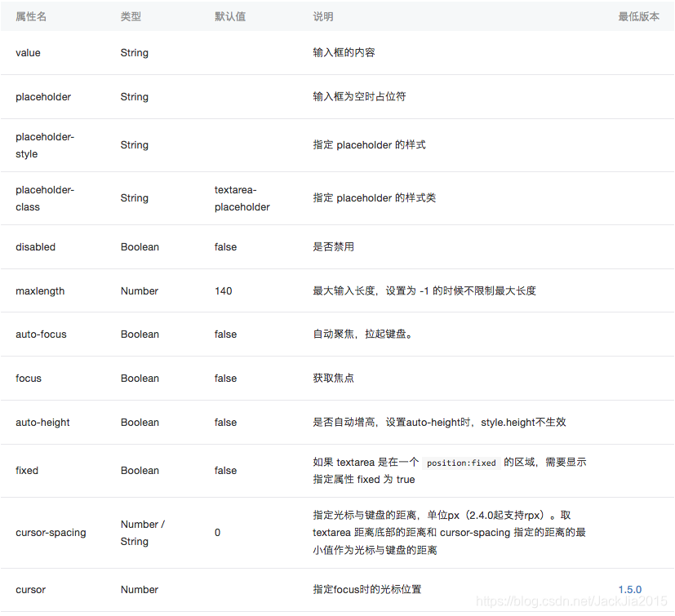Select the 'placeholder-style' property name

tap(45, 145)
